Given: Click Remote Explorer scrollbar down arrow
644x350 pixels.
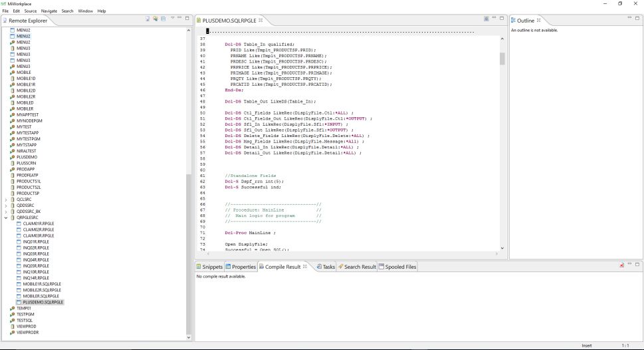Looking at the screenshot, I should click(x=189, y=337).
